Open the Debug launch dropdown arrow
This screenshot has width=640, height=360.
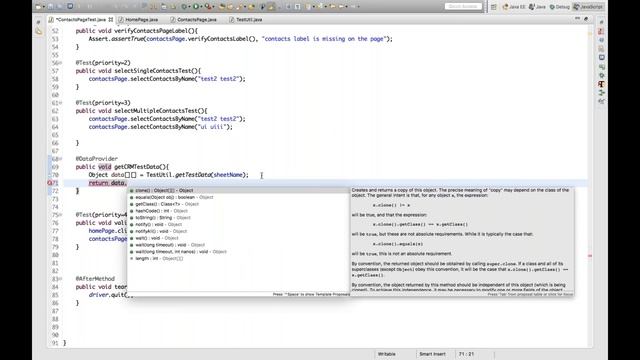(x=189, y=7)
